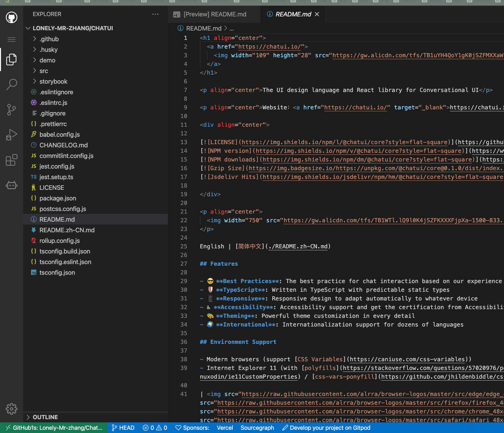
Task: Open the GitHub logo icon in activity bar
Action: 12,17
